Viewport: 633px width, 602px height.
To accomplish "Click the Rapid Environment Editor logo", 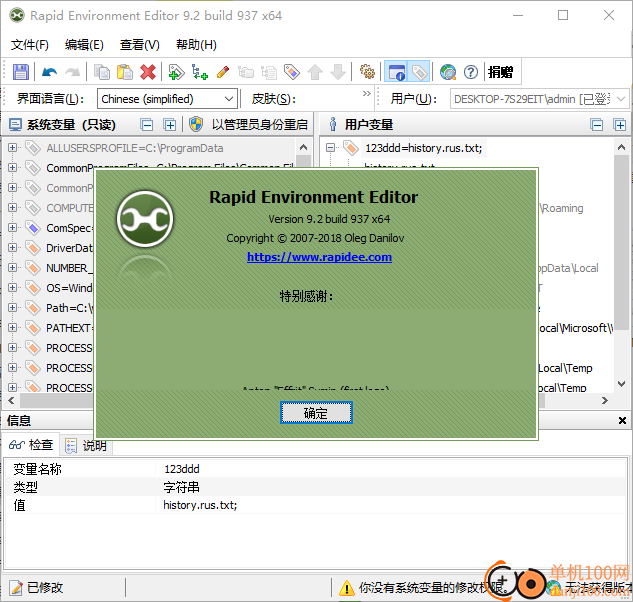I will click(x=145, y=219).
